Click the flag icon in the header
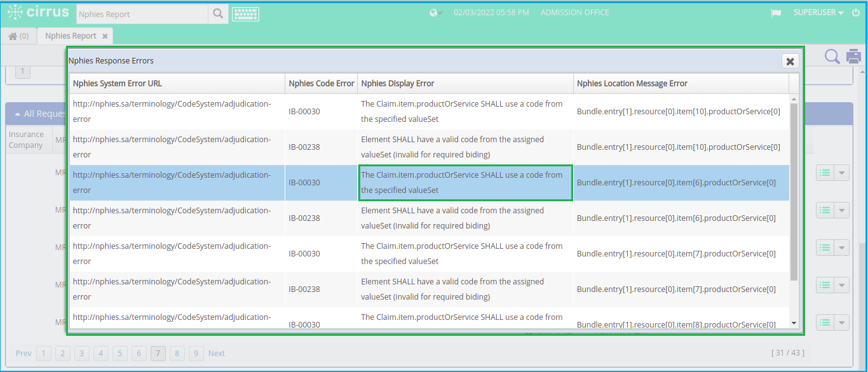Viewport: 868px width, 372px height. pyautogui.click(x=776, y=11)
